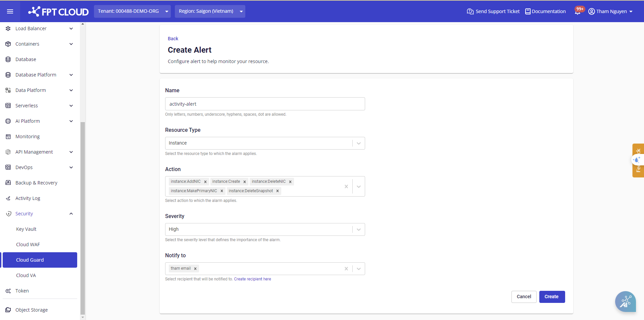Go to Activity Log in sidebar
Viewport: 644px width, 320px height.
click(28, 198)
